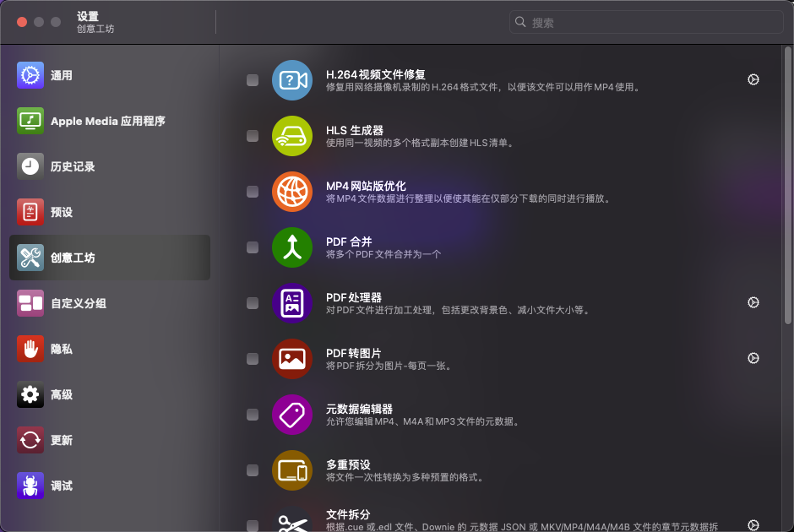Viewport: 794px width, 532px height.
Task: Click the 隐私 red hand icon
Action: (30, 349)
